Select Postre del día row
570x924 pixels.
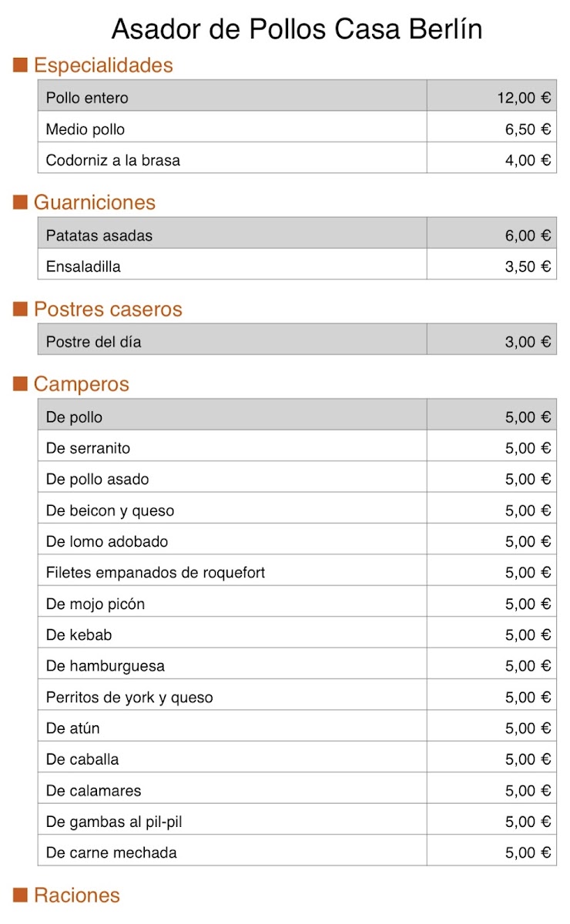(297, 342)
